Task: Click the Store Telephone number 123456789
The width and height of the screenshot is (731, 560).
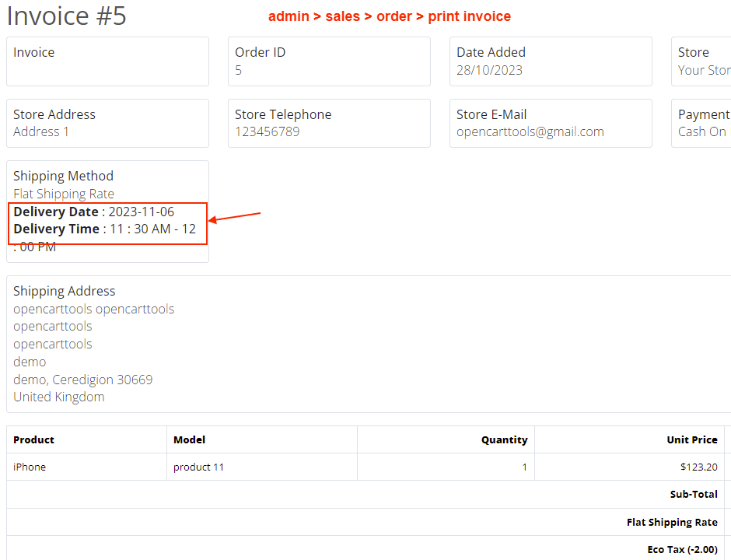Action: (x=267, y=131)
